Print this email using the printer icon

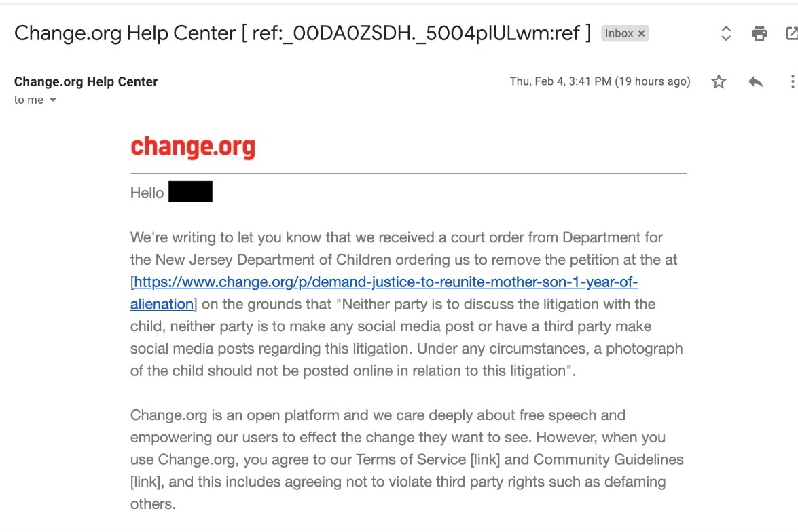759,33
